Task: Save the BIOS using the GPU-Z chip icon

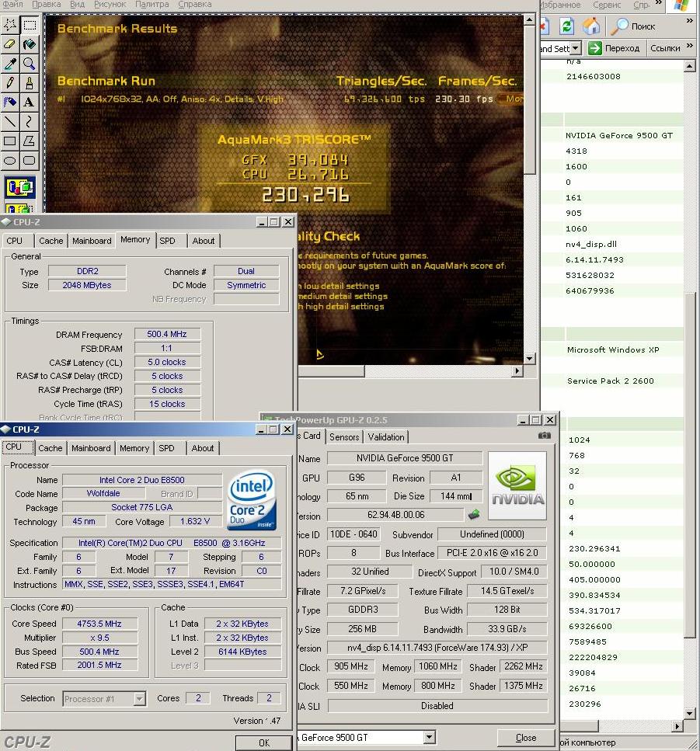Action: tap(474, 514)
